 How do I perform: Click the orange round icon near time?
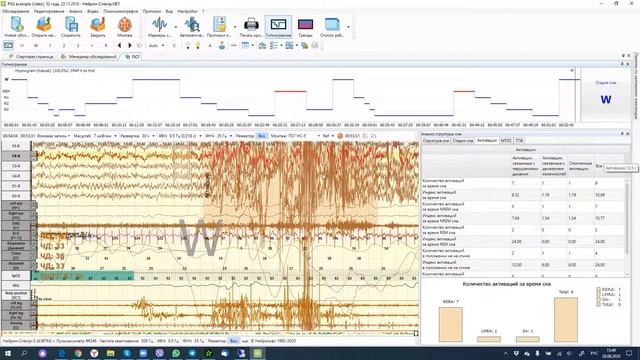pyautogui.click(x=340, y=136)
